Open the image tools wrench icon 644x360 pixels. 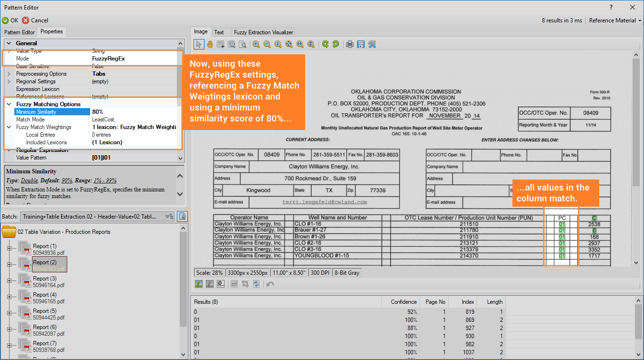tap(372, 44)
